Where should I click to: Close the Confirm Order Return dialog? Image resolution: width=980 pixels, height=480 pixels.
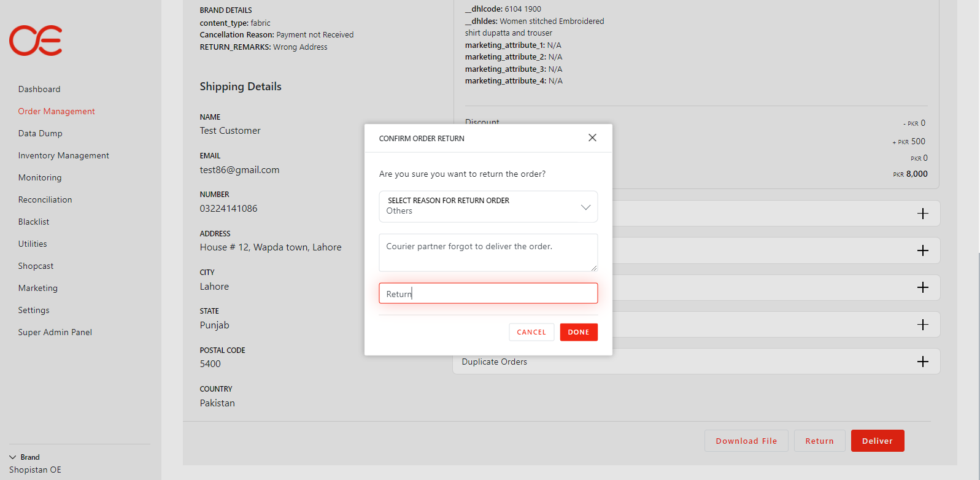pos(592,137)
